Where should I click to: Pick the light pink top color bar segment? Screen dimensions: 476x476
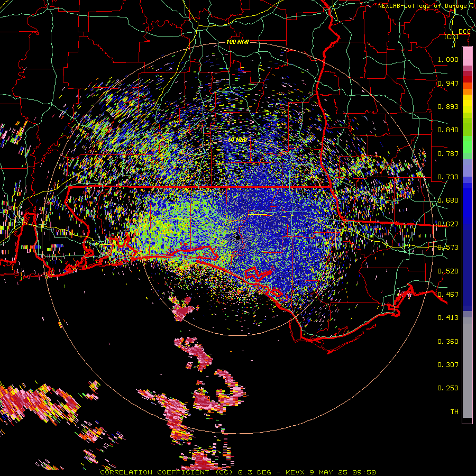(467, 57)
